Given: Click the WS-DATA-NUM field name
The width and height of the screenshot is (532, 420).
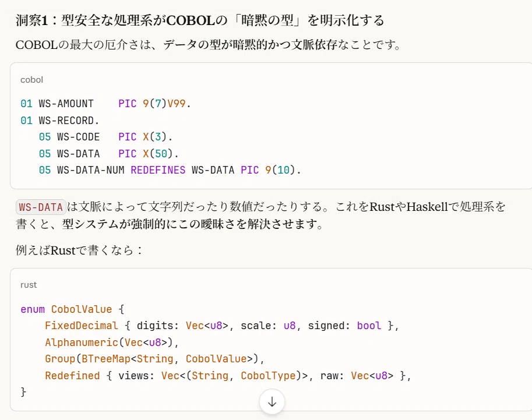Looking at the screenshot, I should tap(90, 170).
